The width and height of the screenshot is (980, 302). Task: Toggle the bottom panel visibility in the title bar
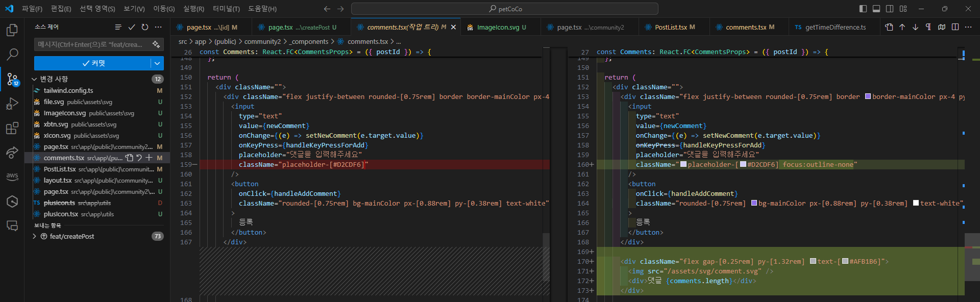click(x=876, y=9)
